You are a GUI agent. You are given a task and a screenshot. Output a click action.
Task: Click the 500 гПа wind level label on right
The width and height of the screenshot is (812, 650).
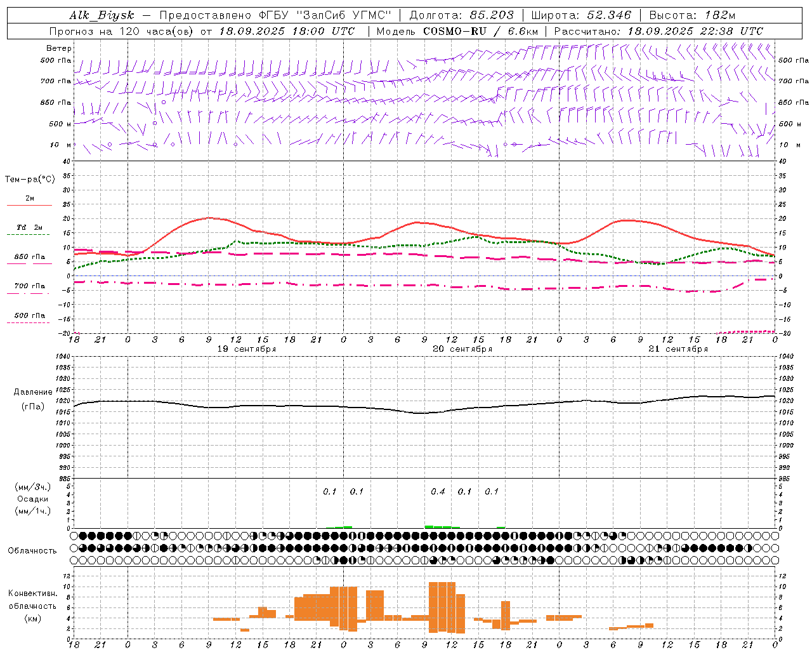point(794,60)
